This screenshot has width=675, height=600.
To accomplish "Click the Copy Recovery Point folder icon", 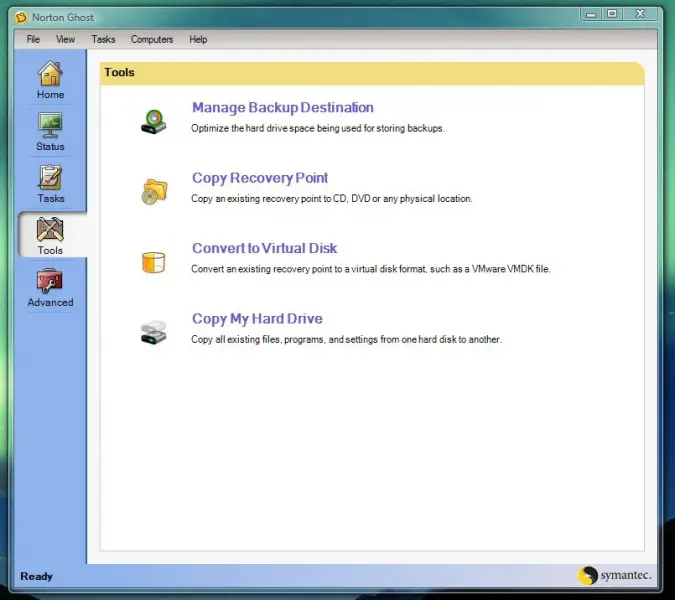I will click(154, 192).
